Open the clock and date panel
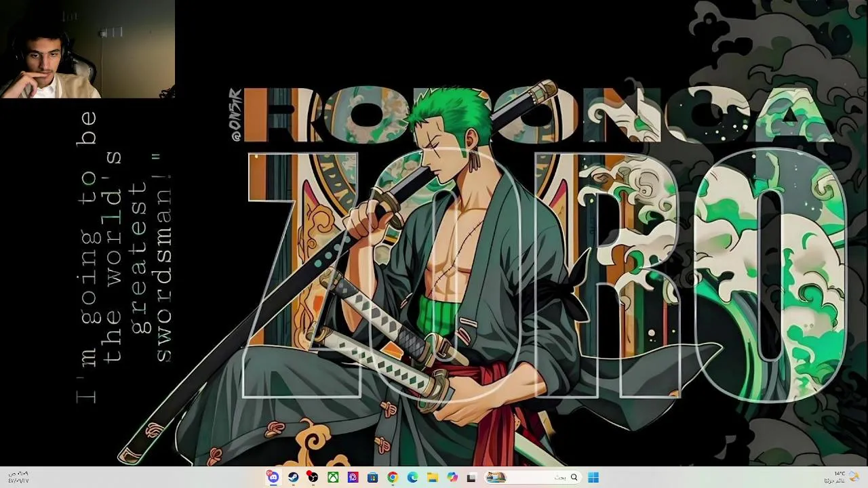 pos(18,477)
